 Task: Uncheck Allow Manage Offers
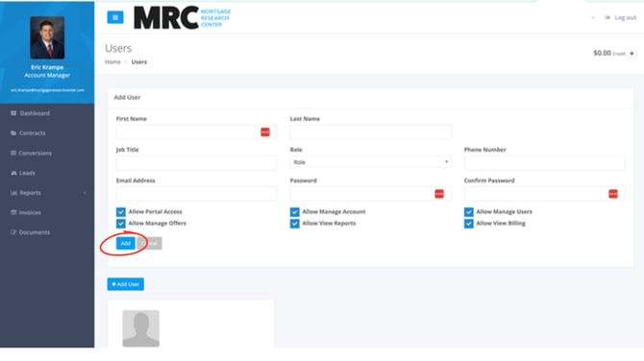click(x=121, y=223)
